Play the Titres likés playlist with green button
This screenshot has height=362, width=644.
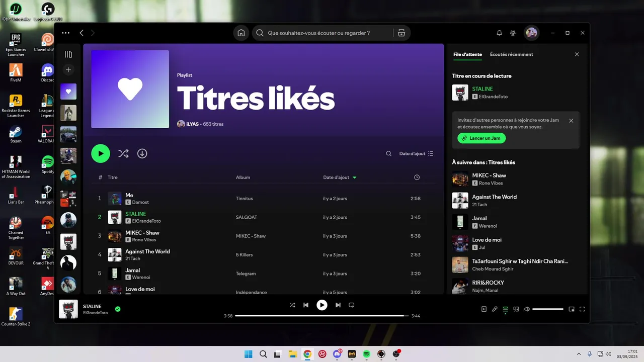click(101, 153)
